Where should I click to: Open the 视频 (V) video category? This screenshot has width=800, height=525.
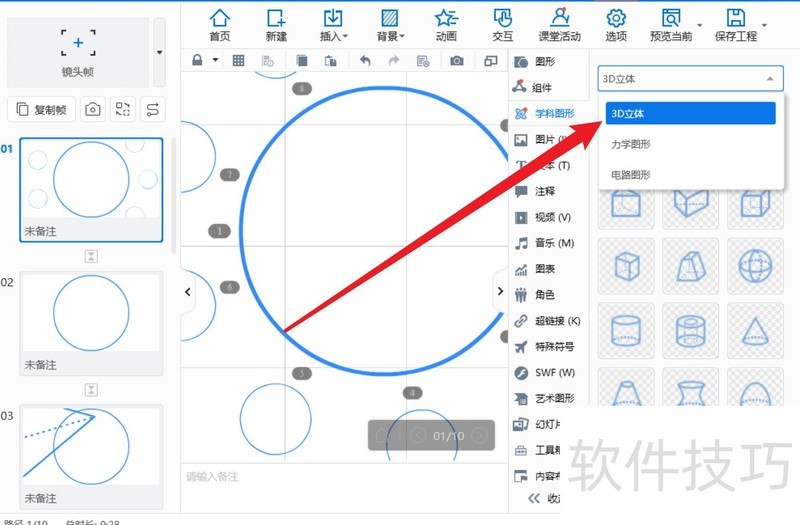(x=543, y=217)
